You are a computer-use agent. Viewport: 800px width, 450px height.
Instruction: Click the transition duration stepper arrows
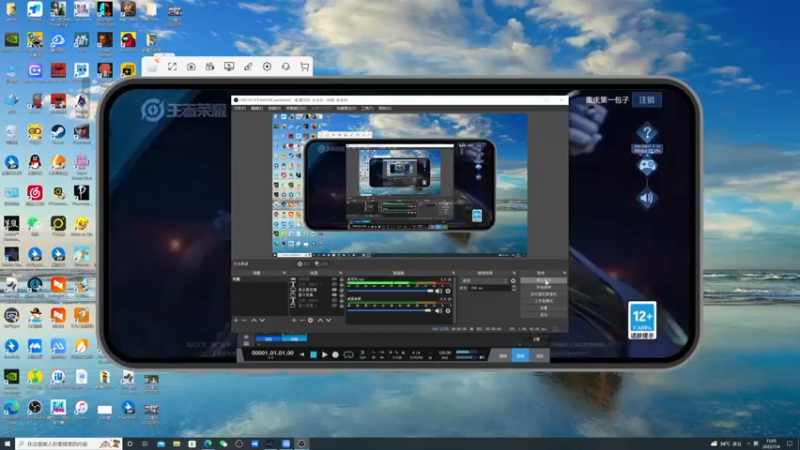click(513, 288)
